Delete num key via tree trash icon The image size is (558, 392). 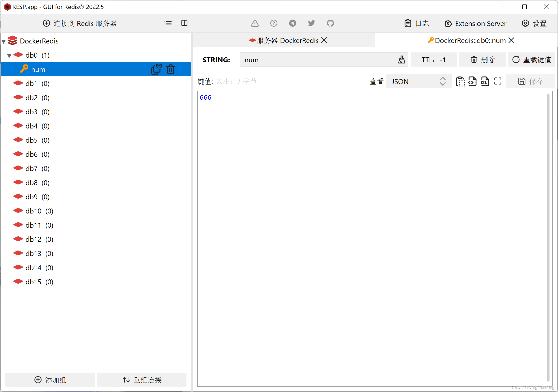coord(171,69)
